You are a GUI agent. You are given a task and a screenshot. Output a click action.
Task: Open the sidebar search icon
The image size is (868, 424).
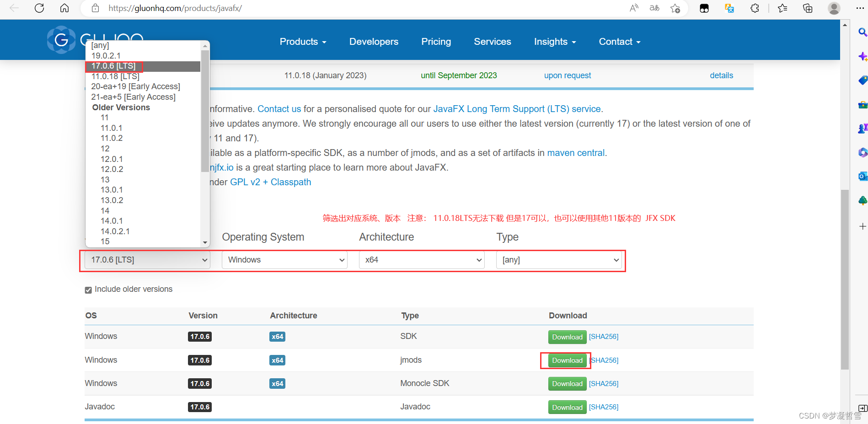pos(863,32)
